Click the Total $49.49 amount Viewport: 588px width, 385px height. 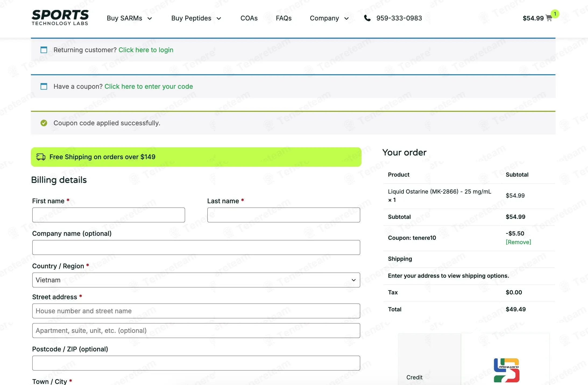[x=516, y=309]
